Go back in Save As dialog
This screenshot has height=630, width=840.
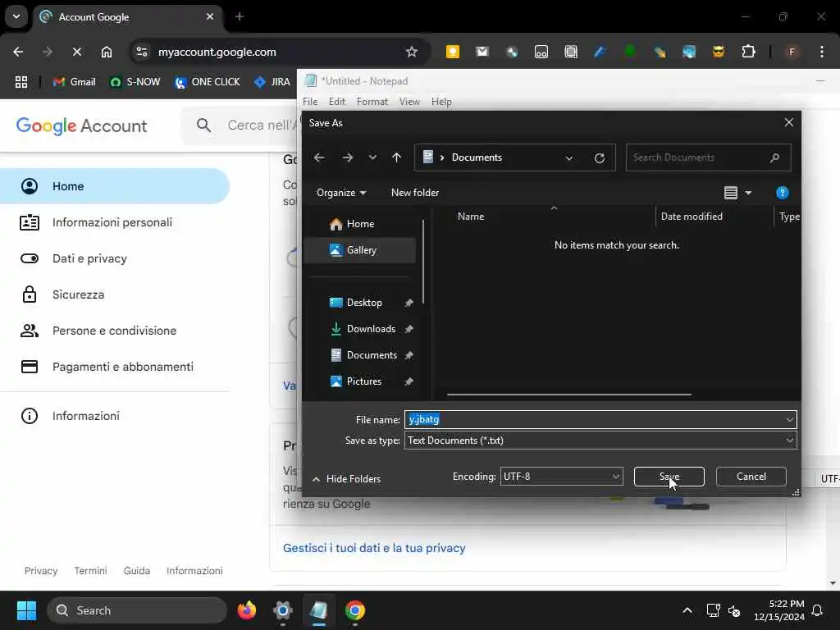click(319, 157)
